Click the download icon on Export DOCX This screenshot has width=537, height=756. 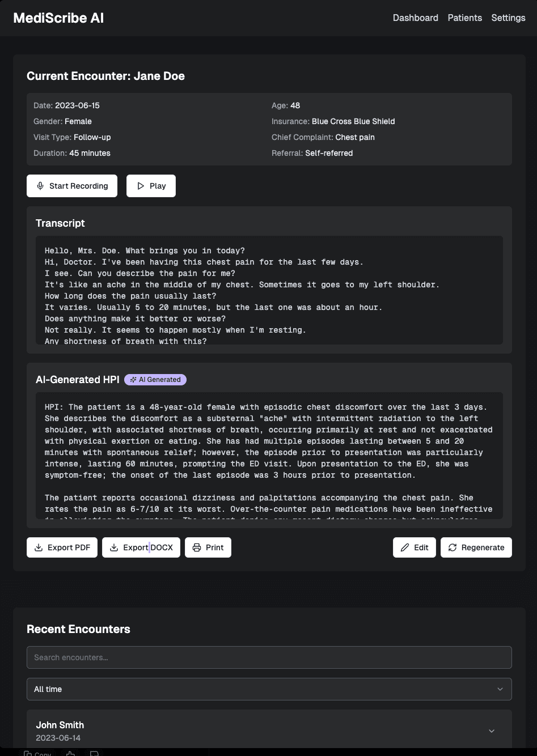113,547
